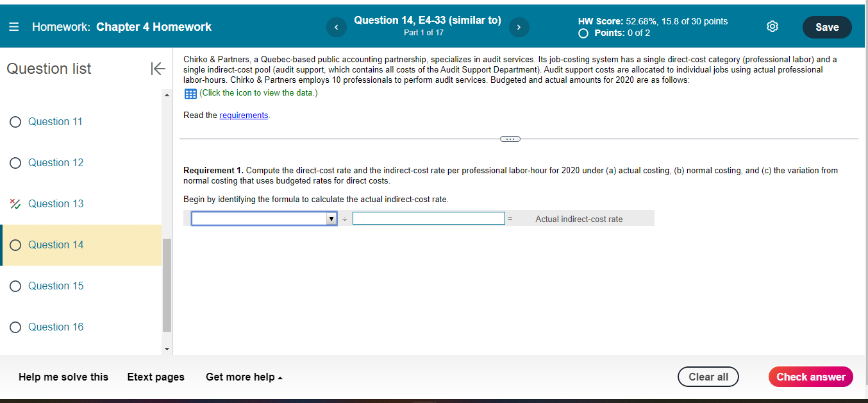This screenshot has height=403, width=868.
Task: Select Question 16 in the list
Action: point(55,327)
